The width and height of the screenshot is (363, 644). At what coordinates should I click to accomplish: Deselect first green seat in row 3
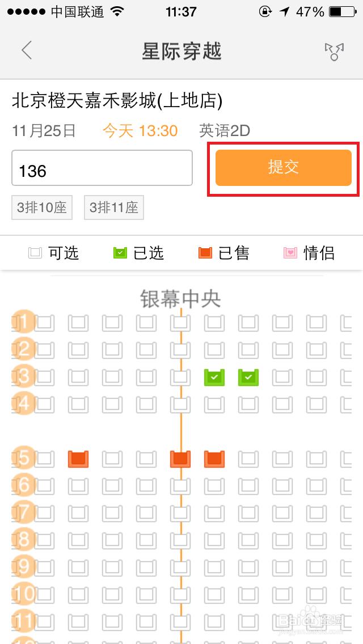point(214,377)
